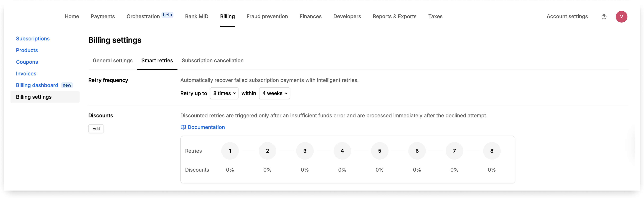The image size is (644, 198).
Task: Open the Documentation link
Action: point(206,127)
